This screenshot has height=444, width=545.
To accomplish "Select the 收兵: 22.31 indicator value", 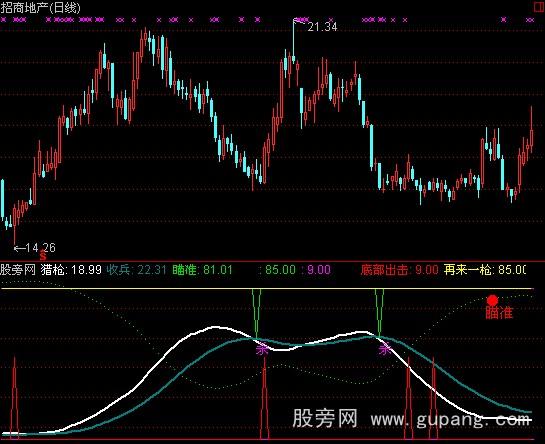I will 136,269.
